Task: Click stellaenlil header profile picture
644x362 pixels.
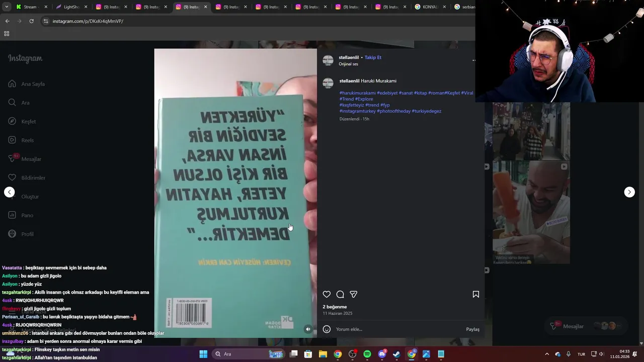Action: coord(328,60)
